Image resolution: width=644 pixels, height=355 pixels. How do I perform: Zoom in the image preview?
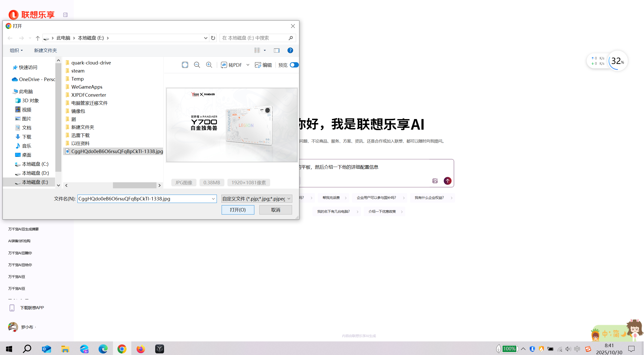(x=209, y=65)
